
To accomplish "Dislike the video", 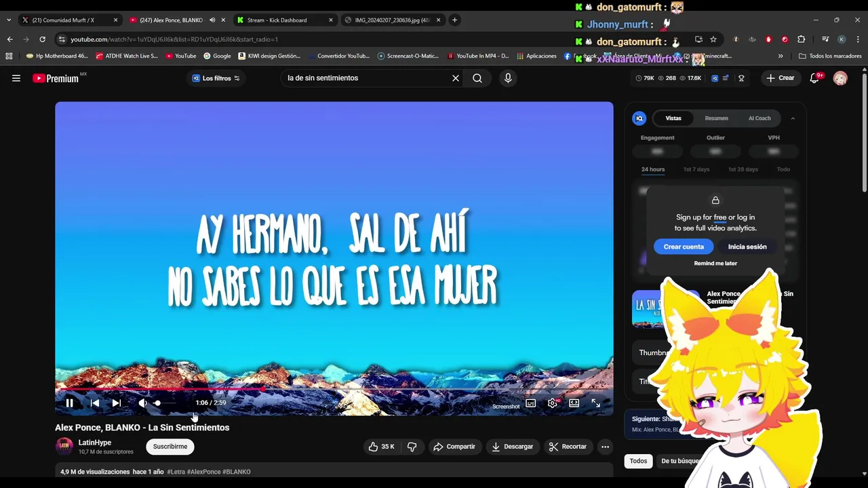I will 412,447.
